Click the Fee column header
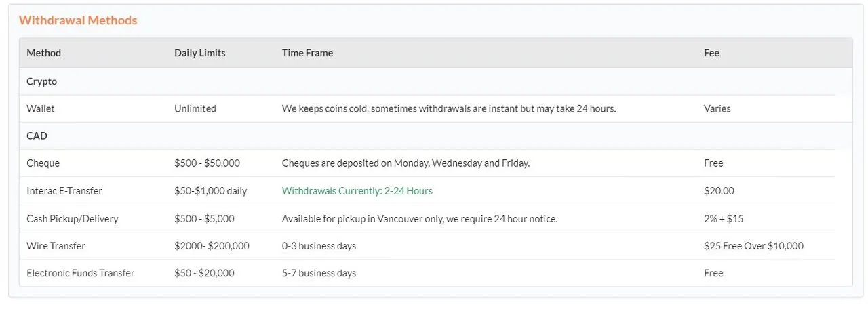Screen dimensions: 868x309 pyautogui.click(x=711, y=53)
